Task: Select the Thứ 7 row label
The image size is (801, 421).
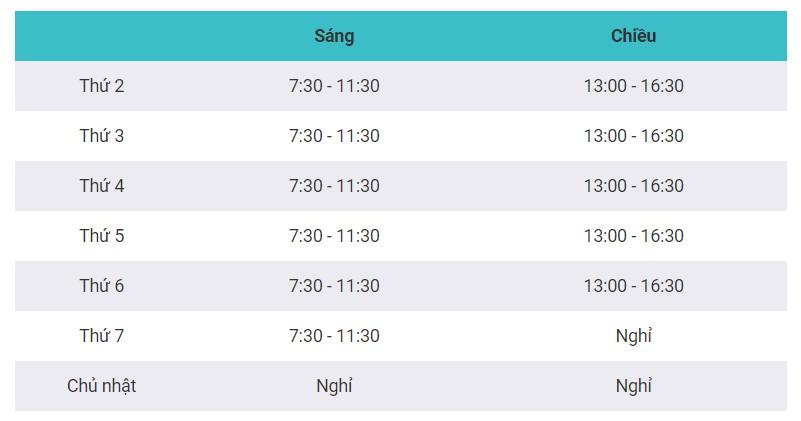Action: click(102, 336)
